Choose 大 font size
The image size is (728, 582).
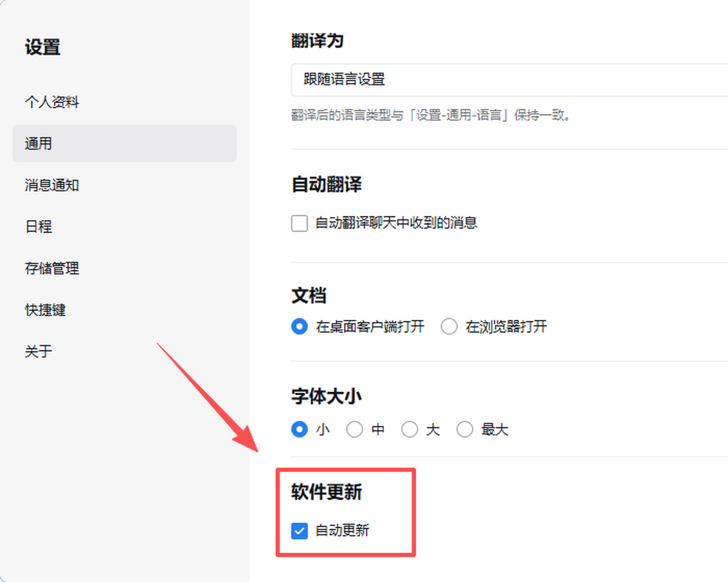[409, 429]
